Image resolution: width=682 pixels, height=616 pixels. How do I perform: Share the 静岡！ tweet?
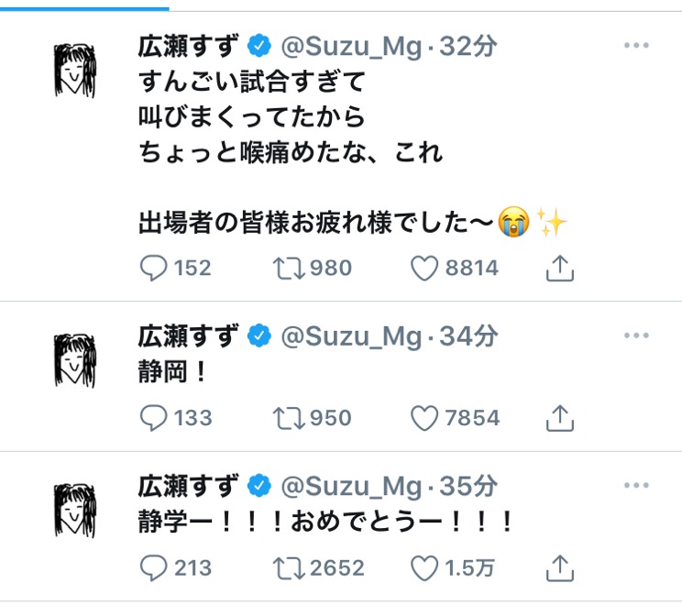pos(559,418)
